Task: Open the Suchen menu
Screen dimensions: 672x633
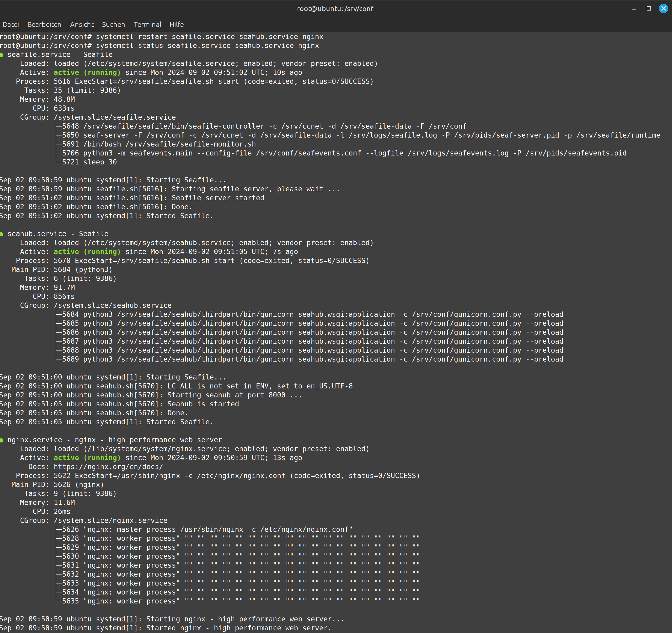Action: pos(113,24)
